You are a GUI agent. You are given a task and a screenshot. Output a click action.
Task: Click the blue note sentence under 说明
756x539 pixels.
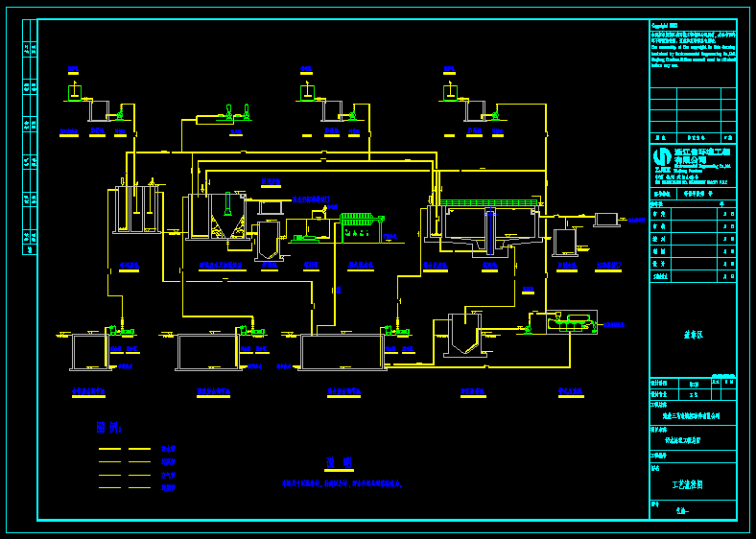(x=342, y=483)
